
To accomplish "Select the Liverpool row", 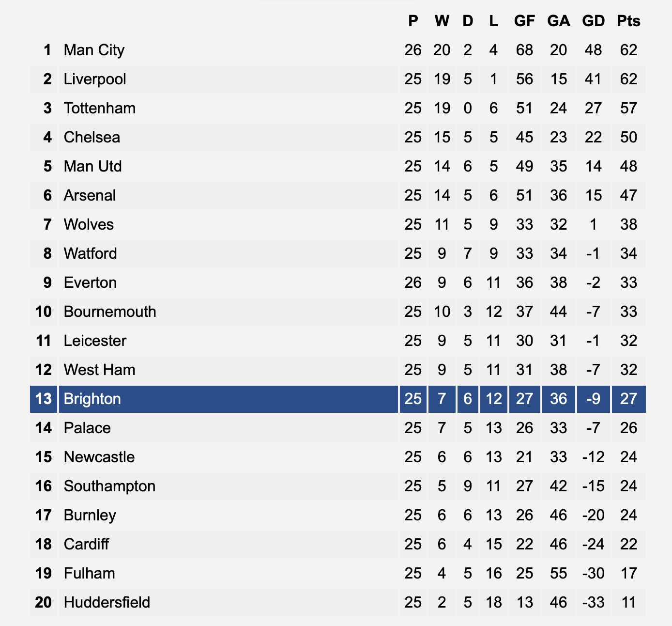I will [337, 79].
